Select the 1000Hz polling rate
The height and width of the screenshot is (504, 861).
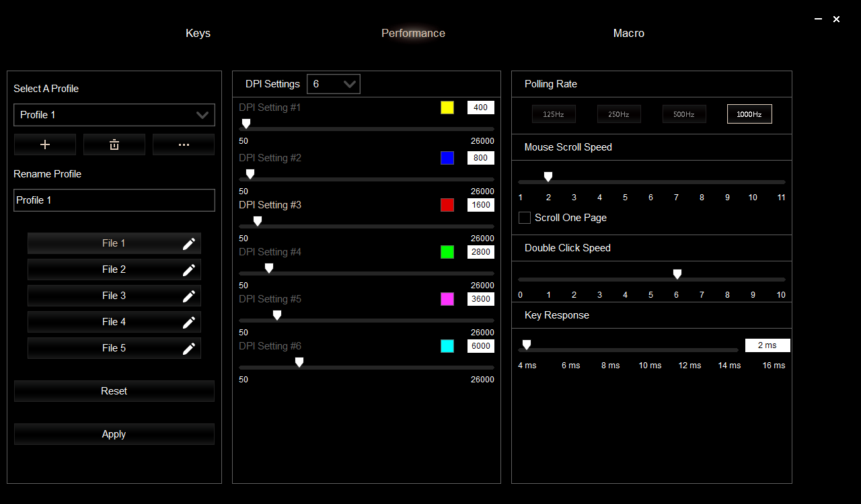(x=749, y=114)
